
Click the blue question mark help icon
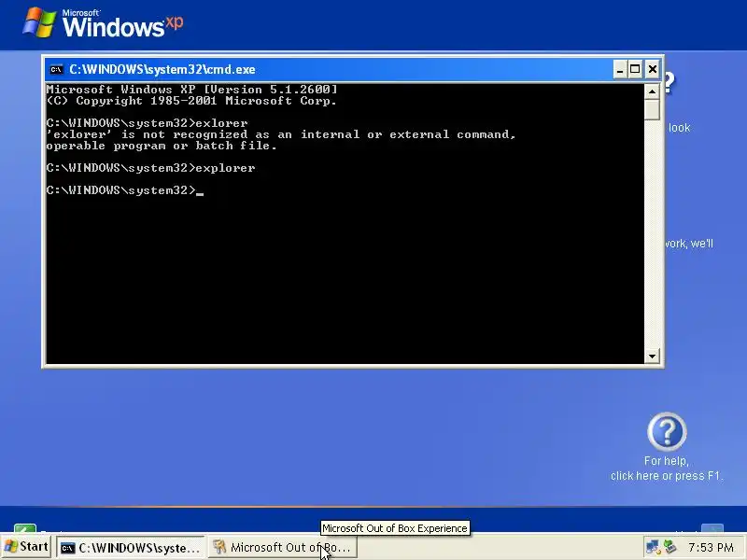[x=667, y=431]
